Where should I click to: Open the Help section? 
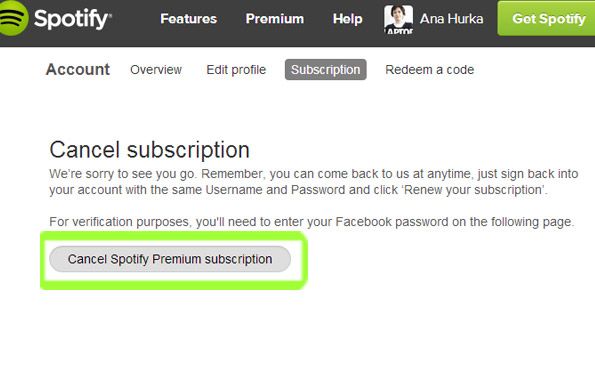(347, 19)
